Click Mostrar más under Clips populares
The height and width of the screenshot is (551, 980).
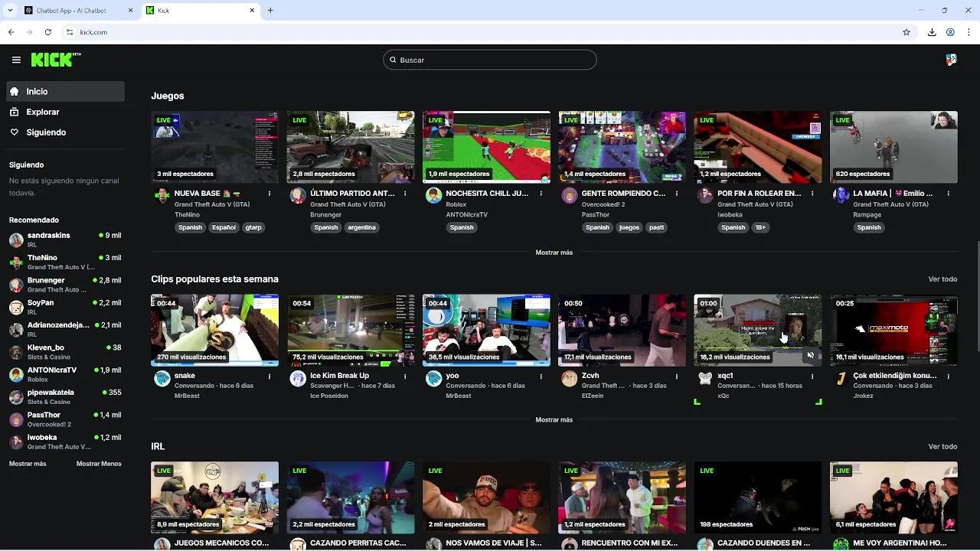[x=554, y=420]
